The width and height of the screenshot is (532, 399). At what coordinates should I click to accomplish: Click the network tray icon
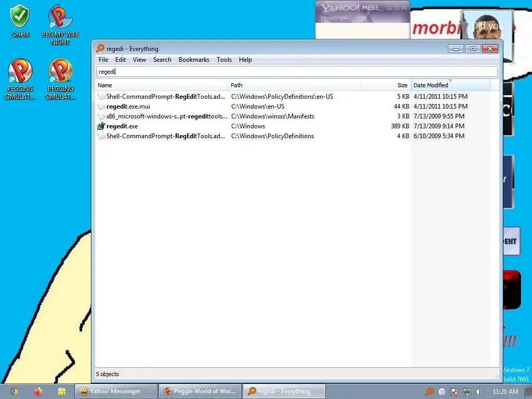pos(467,392)
